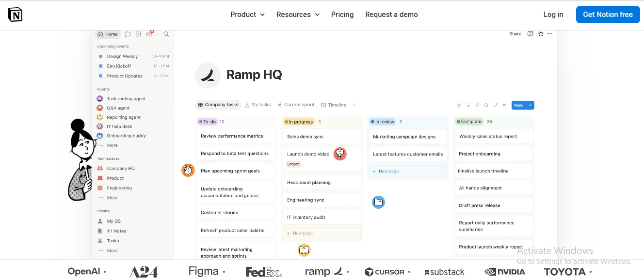Screen dimensions: 644x279
Task: Open the sidebar calendar icon
Action: (x=138, y=34)
